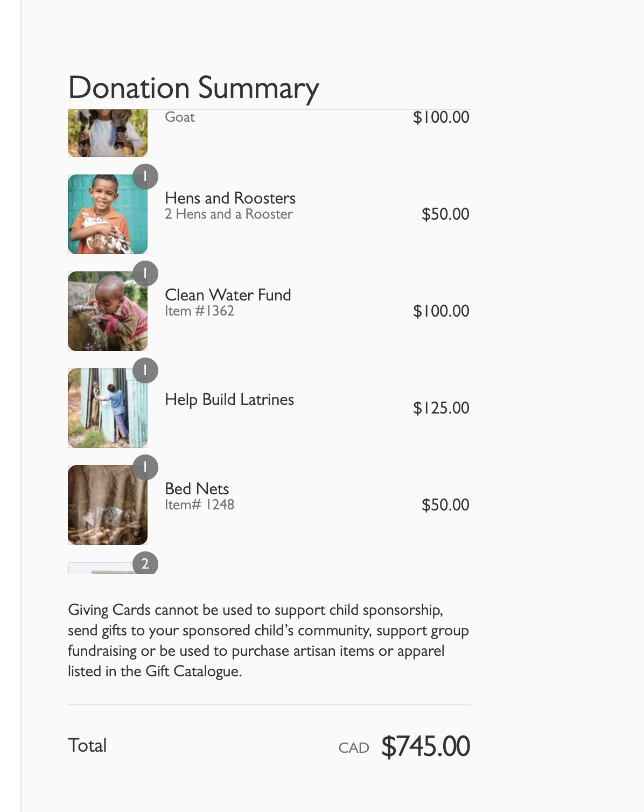The width and height of the screenshot is (644, 812).
Task: Click the quantity badge showing 2
Action: (145, 564)
